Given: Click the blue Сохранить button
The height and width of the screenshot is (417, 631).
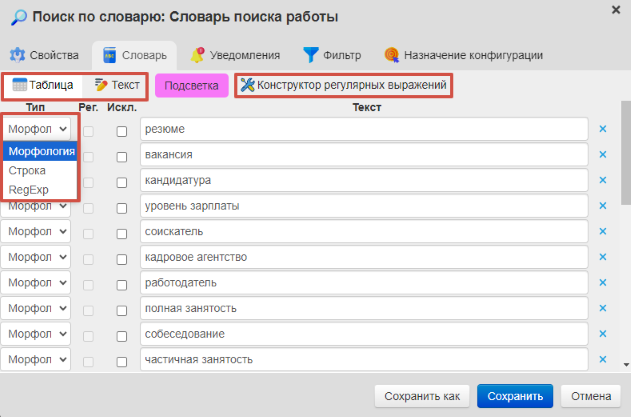Looking at the screenshot, I should pos(515,396).
